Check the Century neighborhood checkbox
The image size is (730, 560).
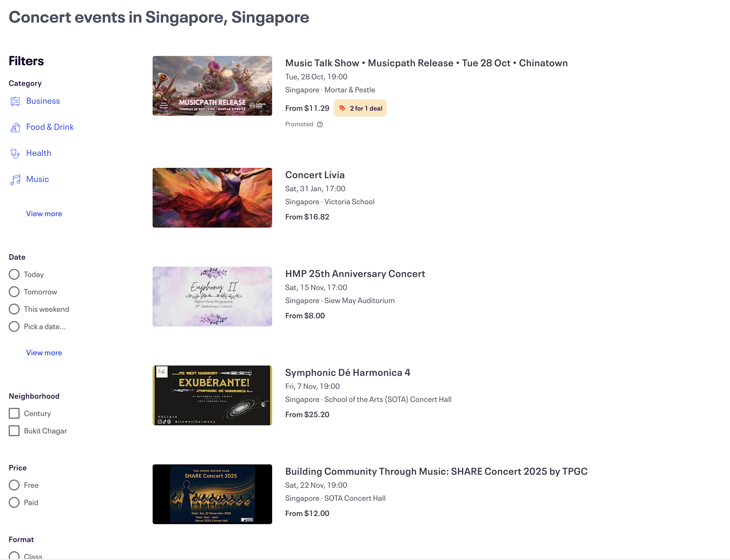pos(14,413)
